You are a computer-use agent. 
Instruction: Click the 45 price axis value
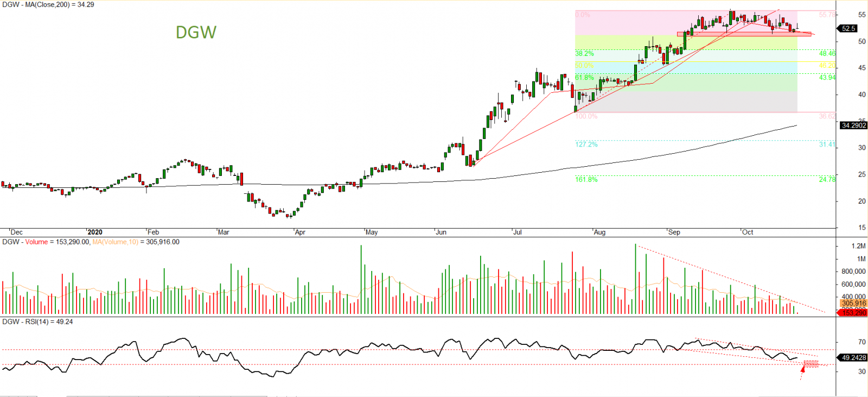coord(862,68)
